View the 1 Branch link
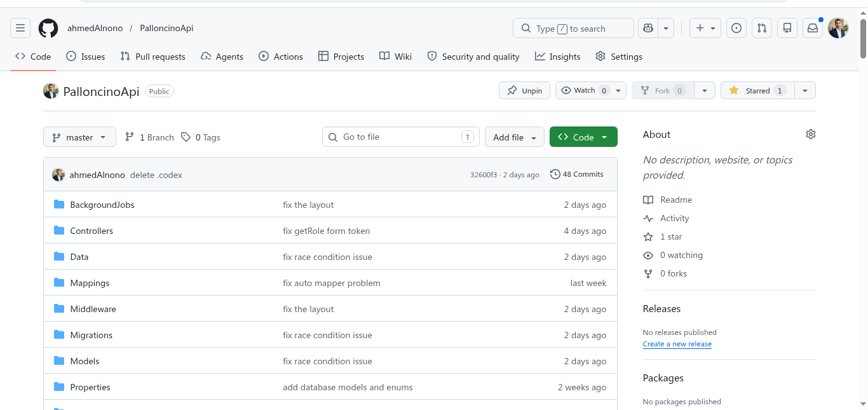The height and width of the screenshot is (410, 868). pos(149,137)
